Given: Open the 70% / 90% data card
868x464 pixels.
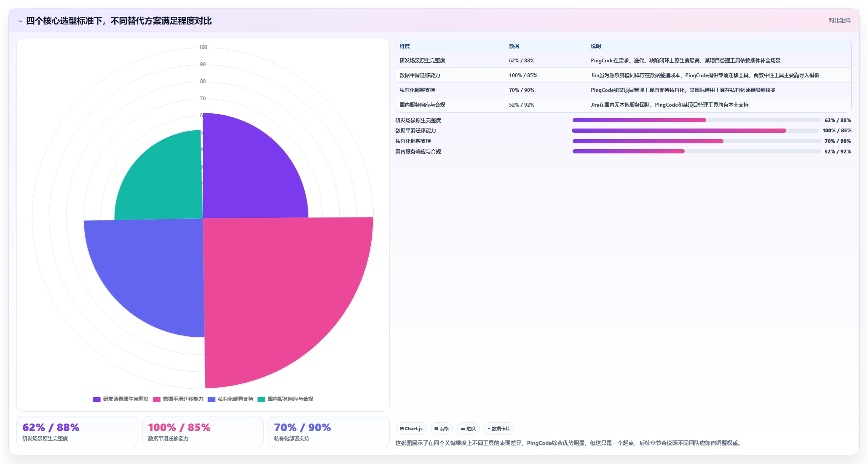Looking at the screenshot, I should [329, 432].
